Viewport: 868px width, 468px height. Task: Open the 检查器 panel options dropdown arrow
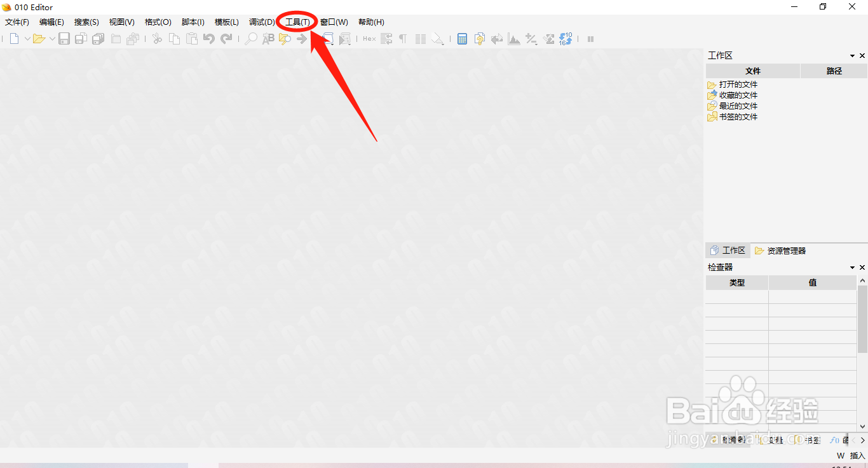pyautogui.click(x=852, y=268)
